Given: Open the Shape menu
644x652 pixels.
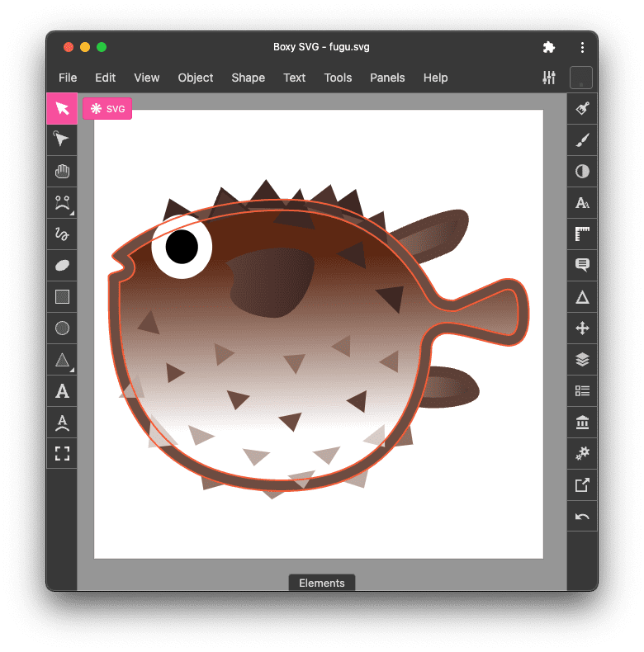Looking at the screenshot, I should coord(248,78).
